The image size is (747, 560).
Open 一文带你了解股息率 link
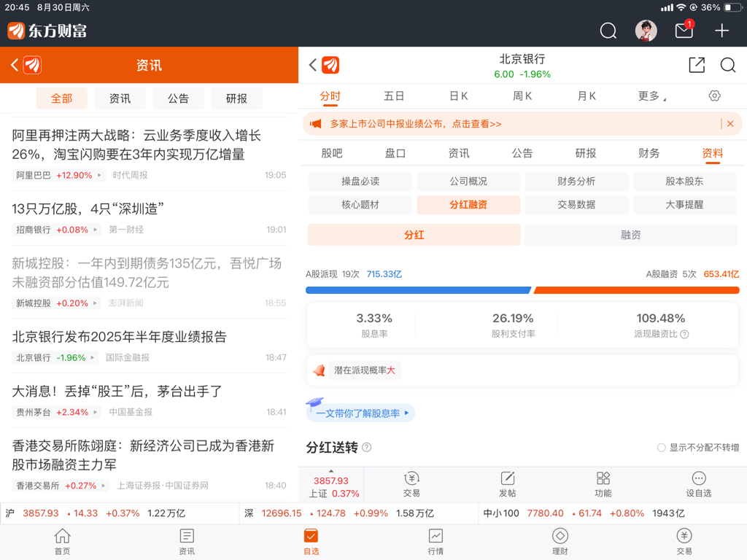coord(360,413)
